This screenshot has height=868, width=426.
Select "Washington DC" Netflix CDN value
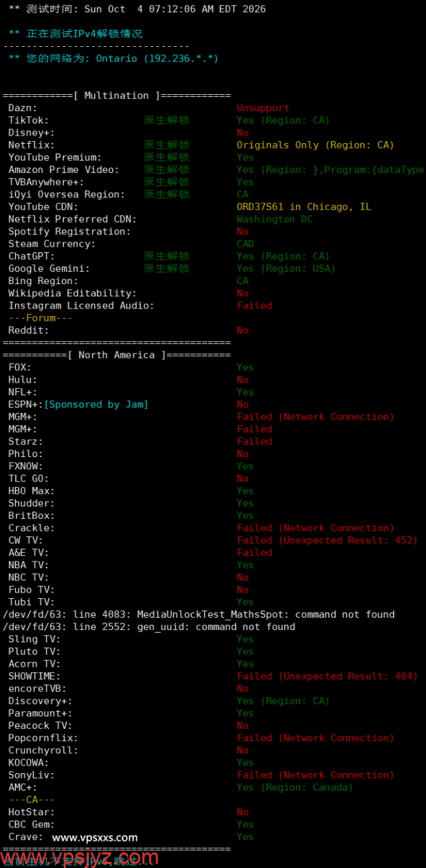(x=275, y=219)
